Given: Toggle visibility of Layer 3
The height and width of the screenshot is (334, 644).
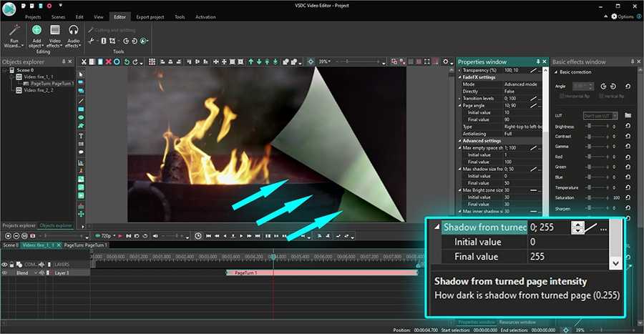Looking at the screenshot, I should (5, 272).
